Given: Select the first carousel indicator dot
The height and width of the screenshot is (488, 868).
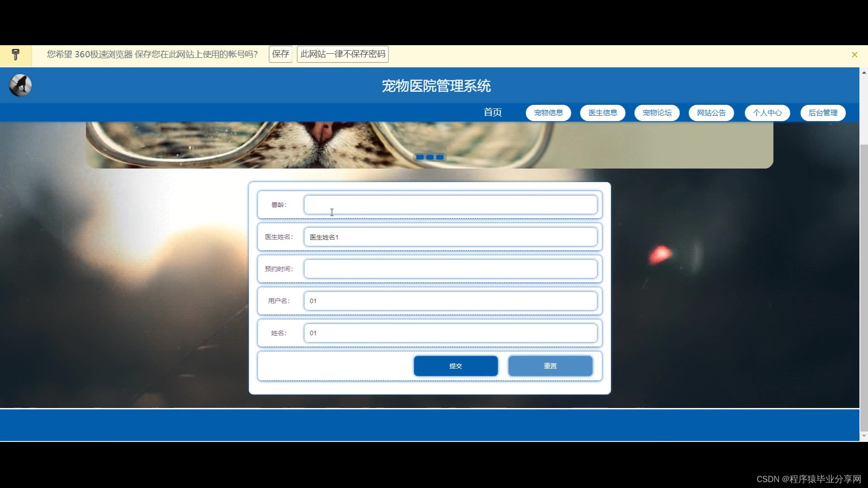Looking at the screenshot, I should (420, 157).
